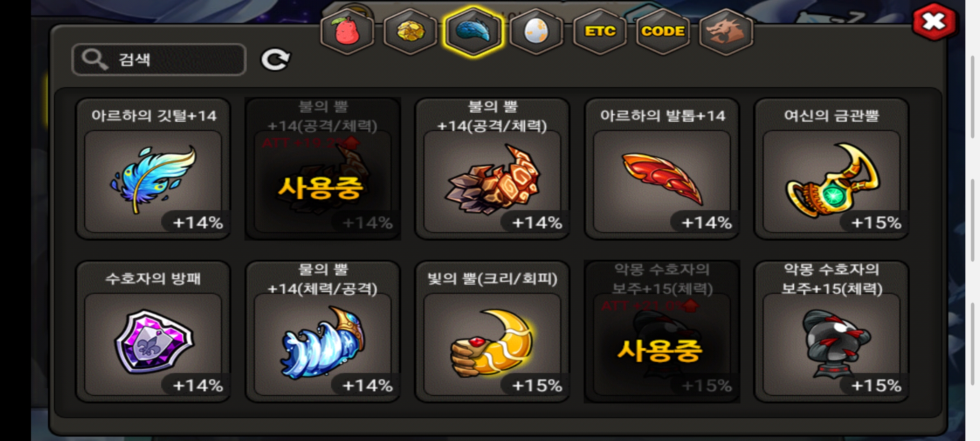Open the dragon egg category tab

(x=537, y=32)
